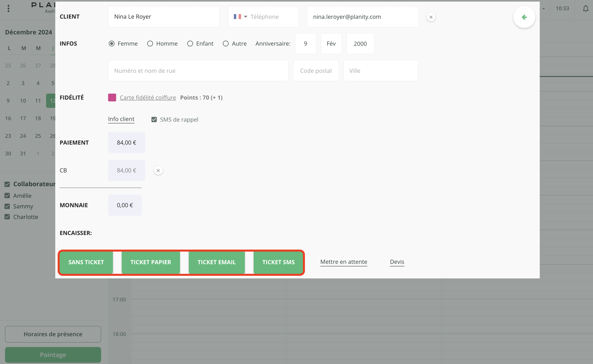Remove the CB payment line
Image resolution: width=593 pixels, height=364 pixels.
point(158,170)
